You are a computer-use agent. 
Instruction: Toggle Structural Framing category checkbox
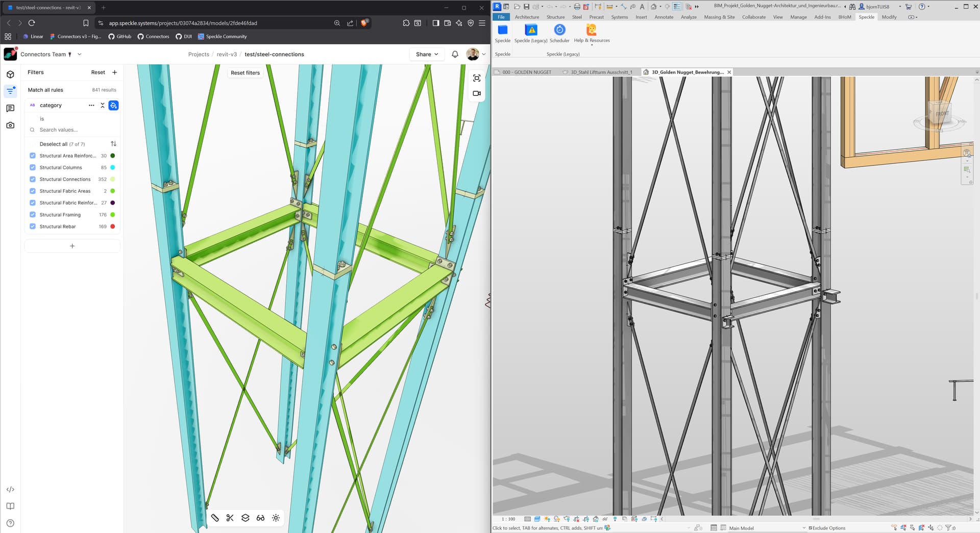[x=33, y=215]
